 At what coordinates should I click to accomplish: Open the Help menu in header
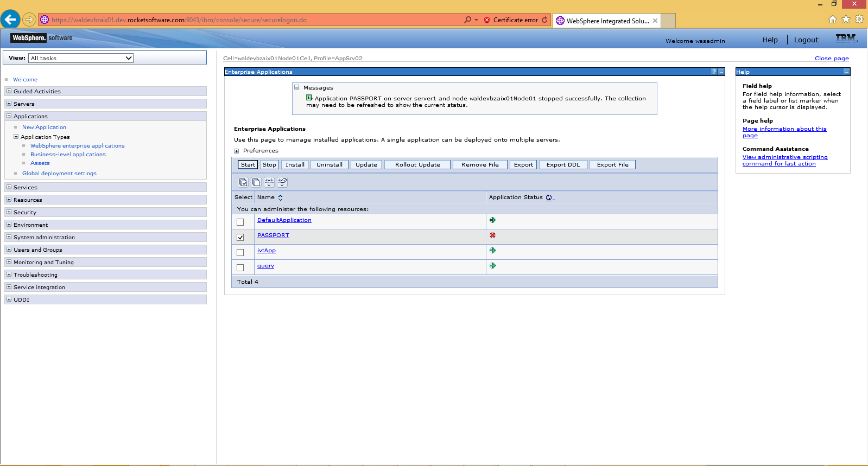click(770, 40)
